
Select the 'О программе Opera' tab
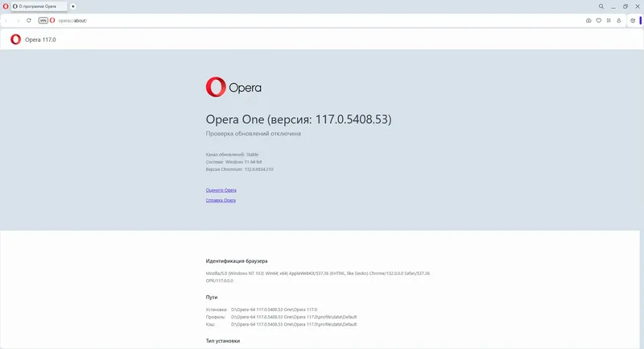[x=39, y=6]
